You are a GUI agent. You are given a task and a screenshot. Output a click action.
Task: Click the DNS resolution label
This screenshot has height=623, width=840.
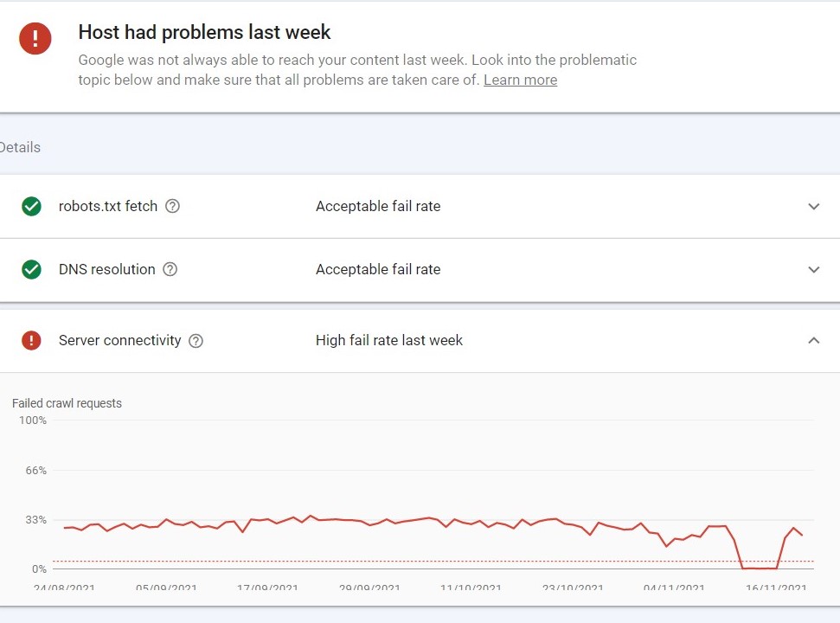[x=107, y=269]
